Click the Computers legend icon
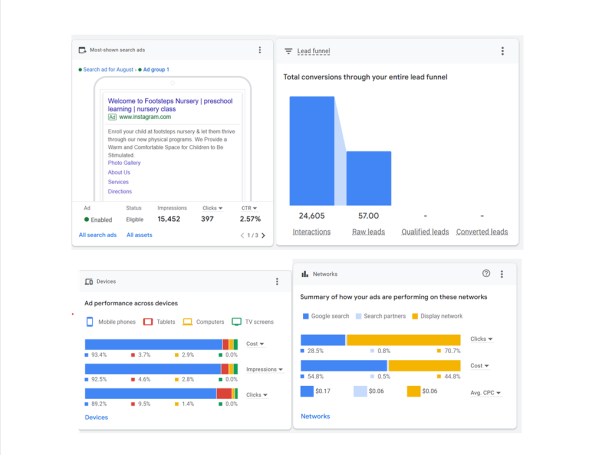The width and height of the screenshot is (599, 455). click(188, 322)
